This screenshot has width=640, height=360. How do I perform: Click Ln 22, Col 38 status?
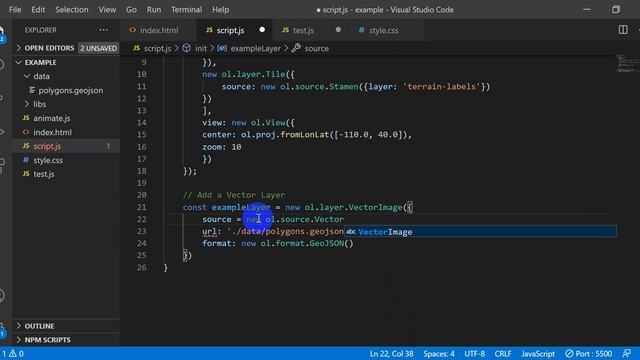tap(391, 353)
